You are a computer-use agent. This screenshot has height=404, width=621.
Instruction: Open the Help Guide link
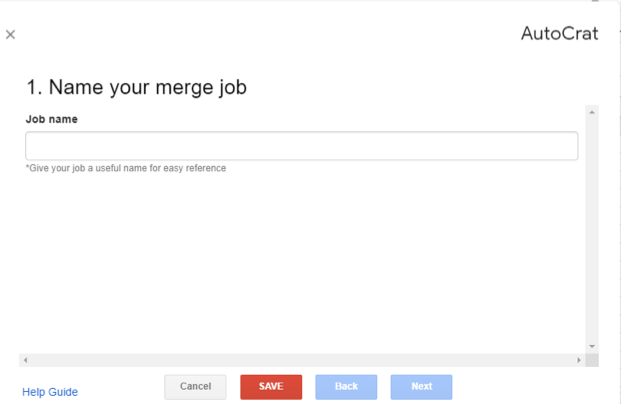(x=50, y=392)
